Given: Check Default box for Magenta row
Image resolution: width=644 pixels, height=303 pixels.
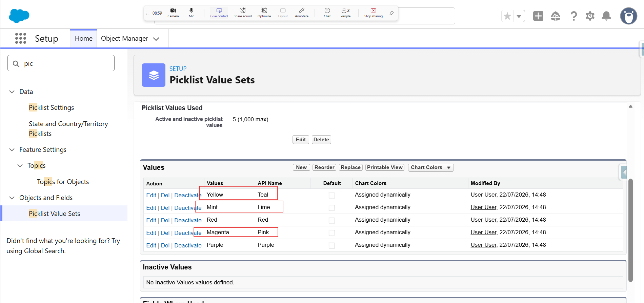Looking at the screenshot, I should (332, 233).
